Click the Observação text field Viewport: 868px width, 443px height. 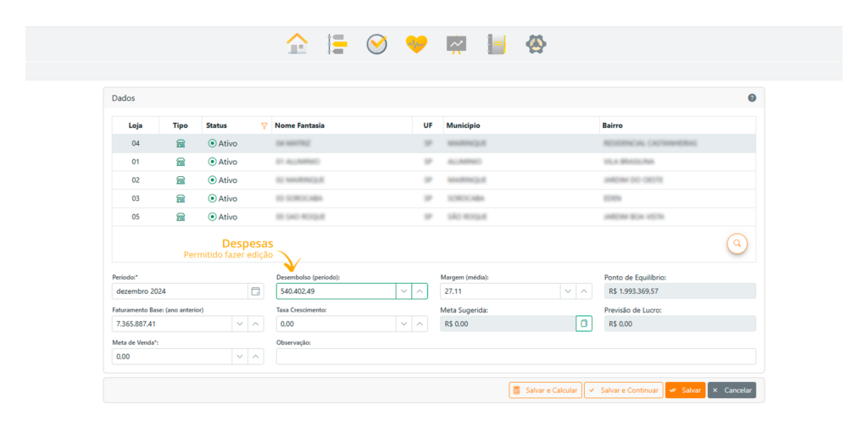pos(515,357)
